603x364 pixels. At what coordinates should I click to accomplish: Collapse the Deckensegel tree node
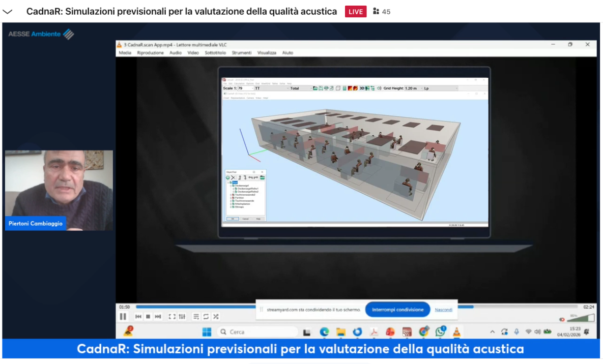tap(231, 186)
